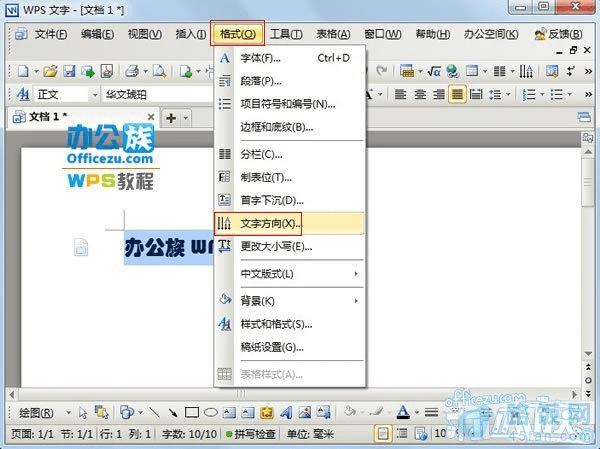Close the 文档 1 tab

(x=151, y=117)
